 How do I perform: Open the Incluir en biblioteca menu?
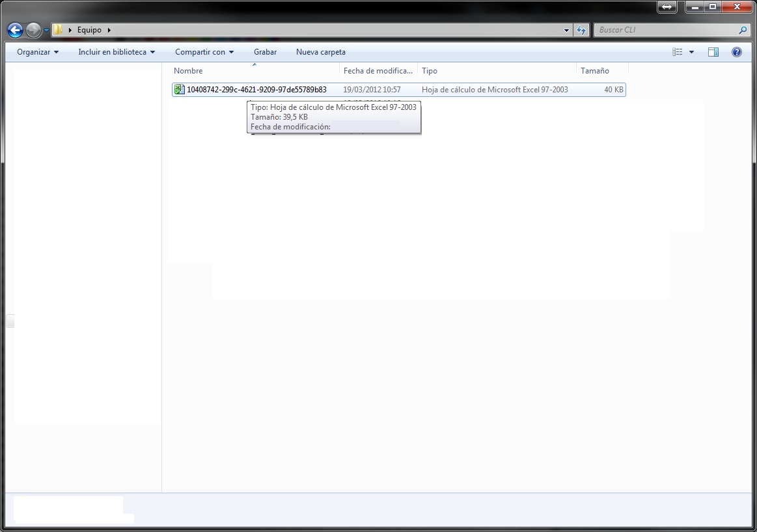[117, 52]
